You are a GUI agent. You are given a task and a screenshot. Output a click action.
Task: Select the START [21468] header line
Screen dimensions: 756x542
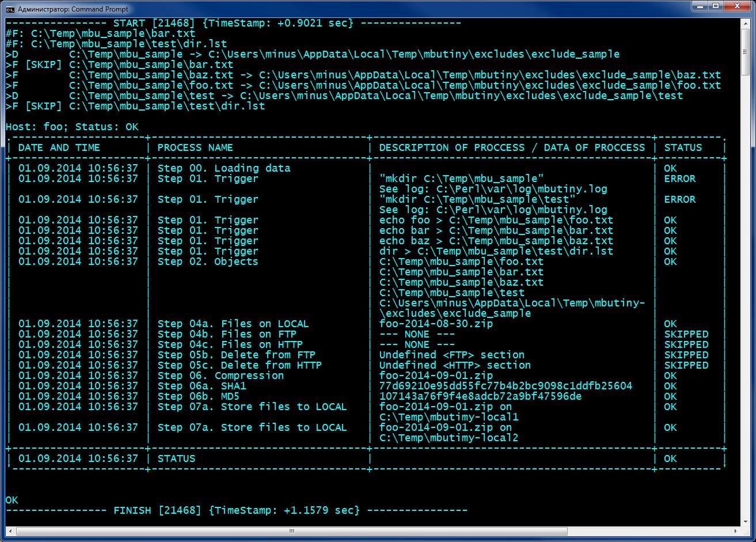point(230,23)
